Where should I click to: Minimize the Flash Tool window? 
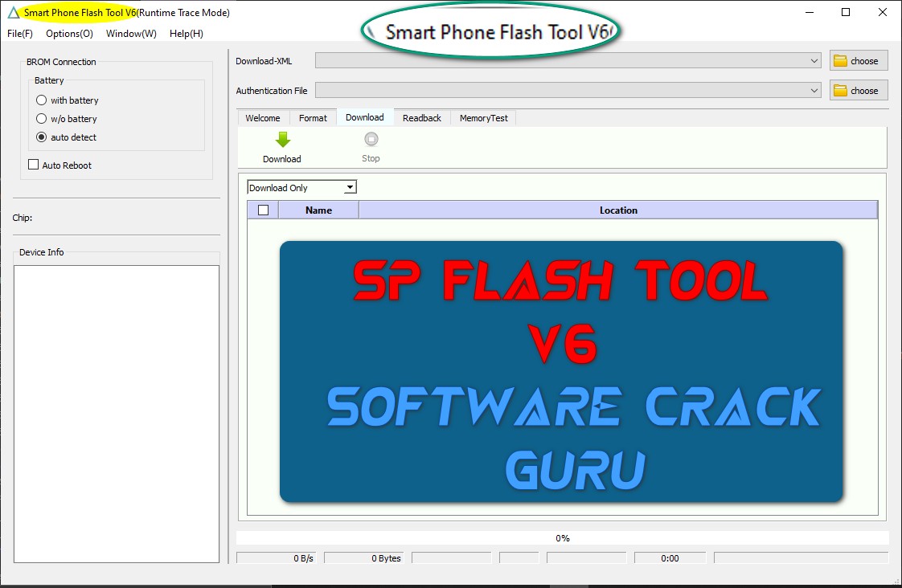tap(810, 12)
